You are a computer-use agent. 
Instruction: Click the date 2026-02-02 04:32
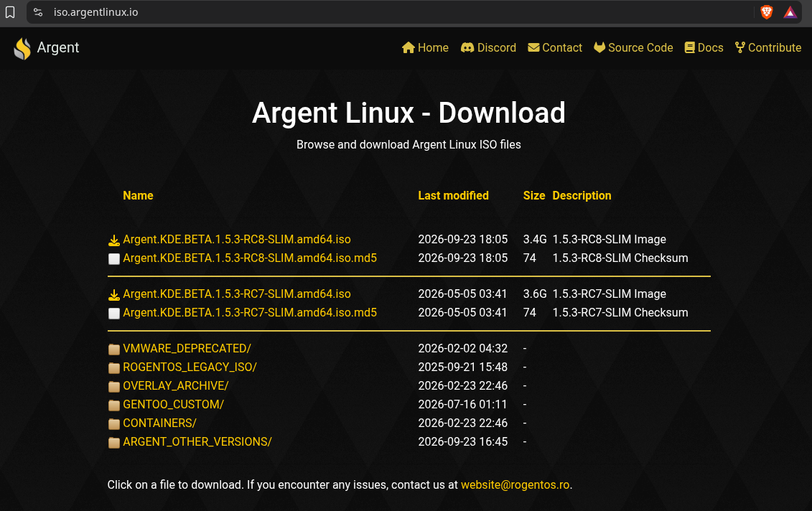pyautogui.click(x=462, y=348)
